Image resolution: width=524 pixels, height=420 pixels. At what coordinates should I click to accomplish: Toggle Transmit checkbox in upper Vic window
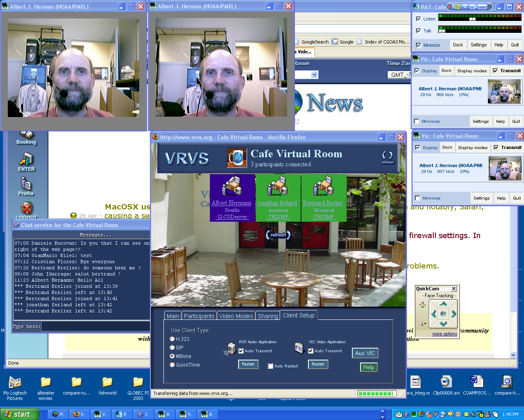click(x=495, y=71)
